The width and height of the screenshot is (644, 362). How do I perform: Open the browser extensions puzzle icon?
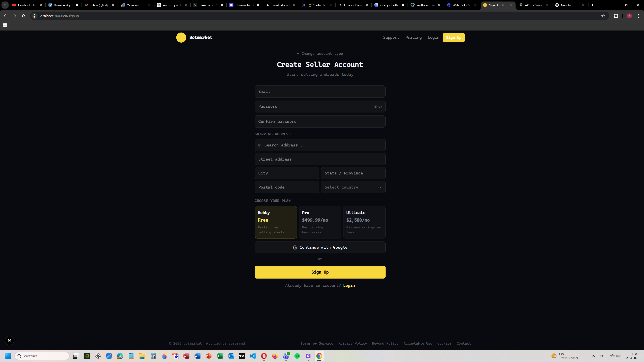(x=616, y=16)
